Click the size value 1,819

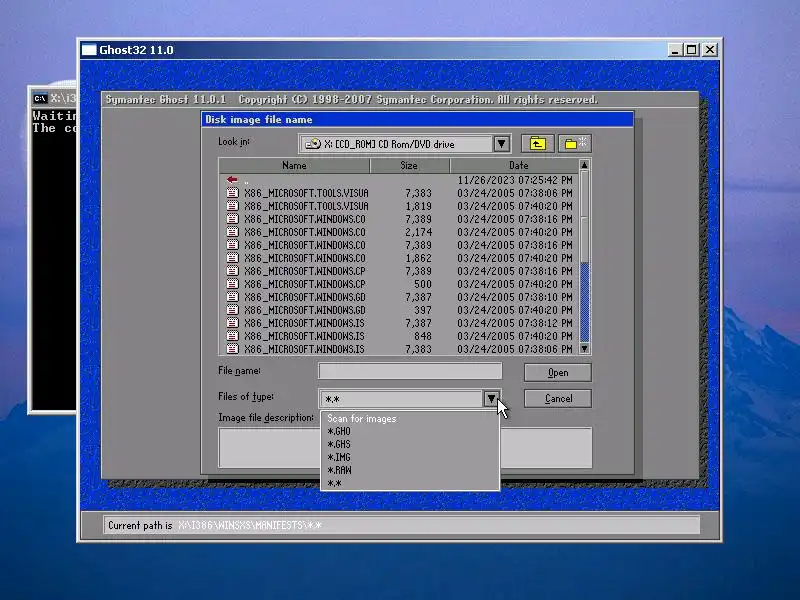pyautogui.click(x=418, y=206)
